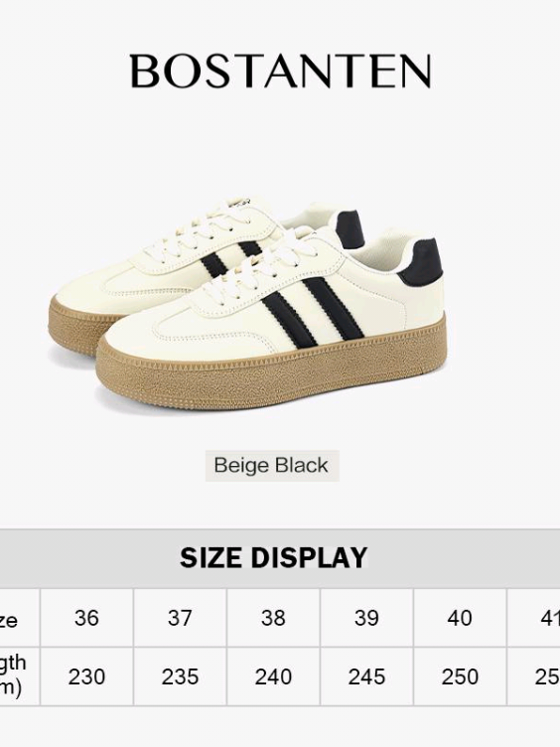Click the sneaker product image
This screenshot has height=747, width=560.
coord(247,303)
